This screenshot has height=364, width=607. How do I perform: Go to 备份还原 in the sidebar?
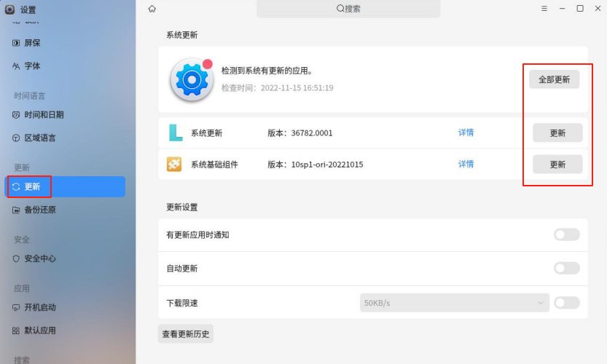click(x=39, y=210)
